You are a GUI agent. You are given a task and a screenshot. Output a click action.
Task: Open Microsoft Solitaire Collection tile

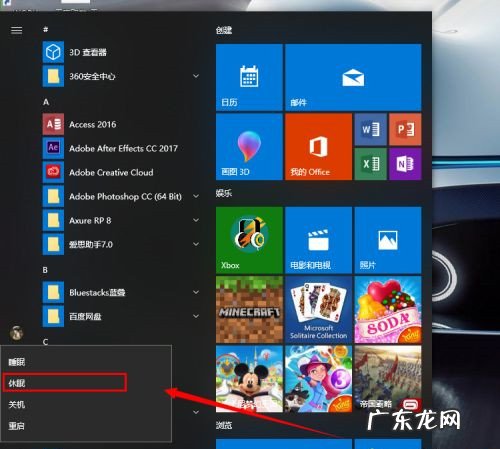coord(319,309)
